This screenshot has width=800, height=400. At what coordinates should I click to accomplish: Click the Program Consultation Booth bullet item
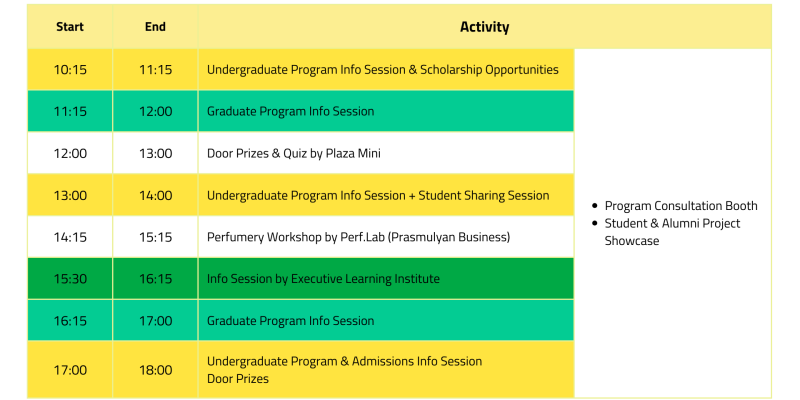681,206
